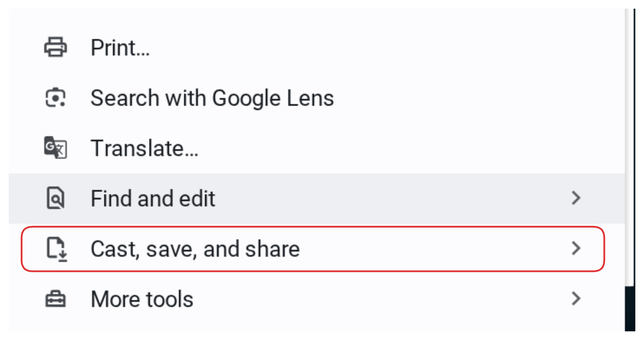Click the printer icon beside Print
Screen dimensions: 644x340
coord(56,47)
